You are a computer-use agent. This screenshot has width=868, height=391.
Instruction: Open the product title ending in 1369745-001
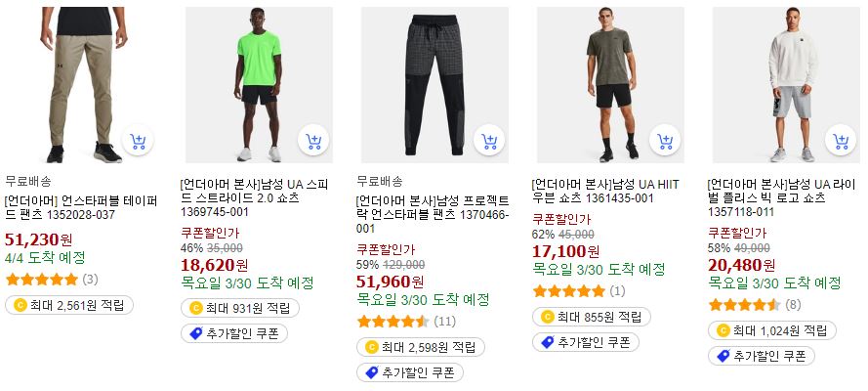(x=255, y=197)
